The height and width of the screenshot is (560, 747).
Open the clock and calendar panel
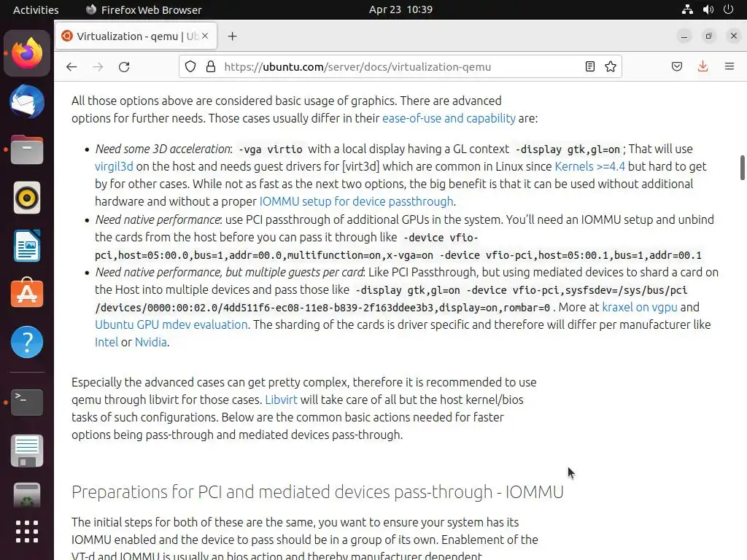tap(400, 9)
